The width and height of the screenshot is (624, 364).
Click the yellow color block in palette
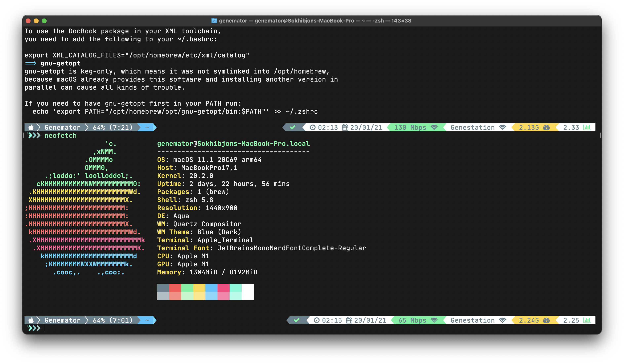click(x=199, y=288)
